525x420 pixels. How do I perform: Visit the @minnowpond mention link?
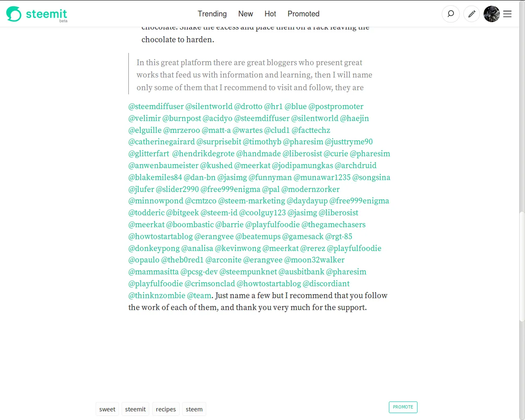[x=156, y=201]
